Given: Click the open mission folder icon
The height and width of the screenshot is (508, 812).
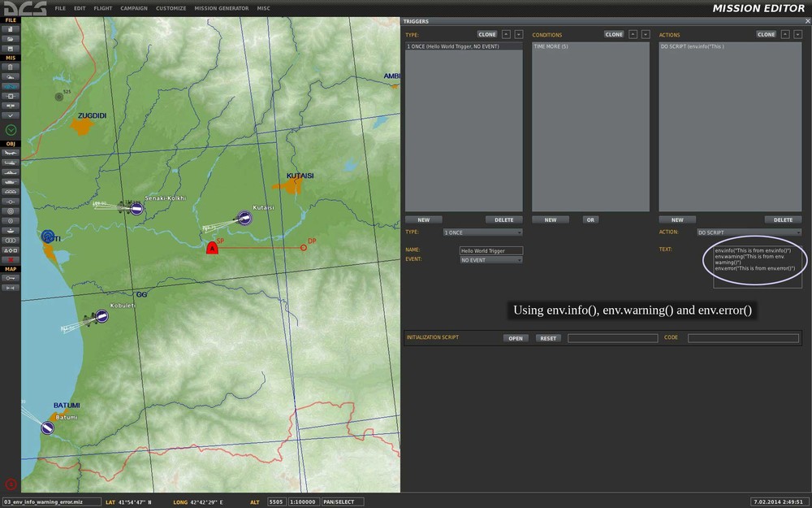Looking at the screenshot, I should (11, 38).
